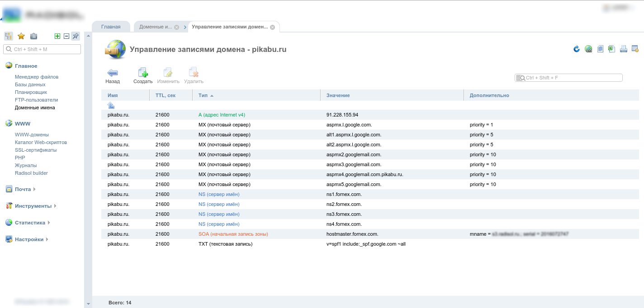Screen dimensions: 644x308
Task: Open Radisol builder
Action: (31, 173)
